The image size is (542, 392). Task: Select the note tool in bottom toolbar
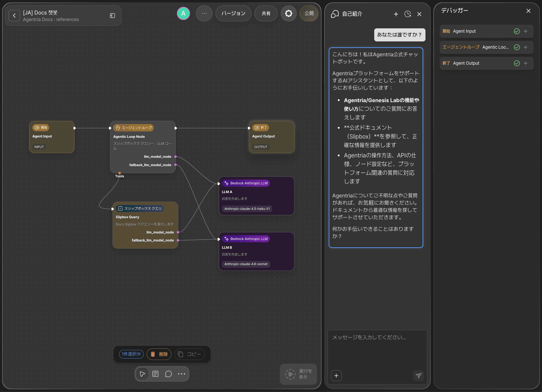point(156,374)
